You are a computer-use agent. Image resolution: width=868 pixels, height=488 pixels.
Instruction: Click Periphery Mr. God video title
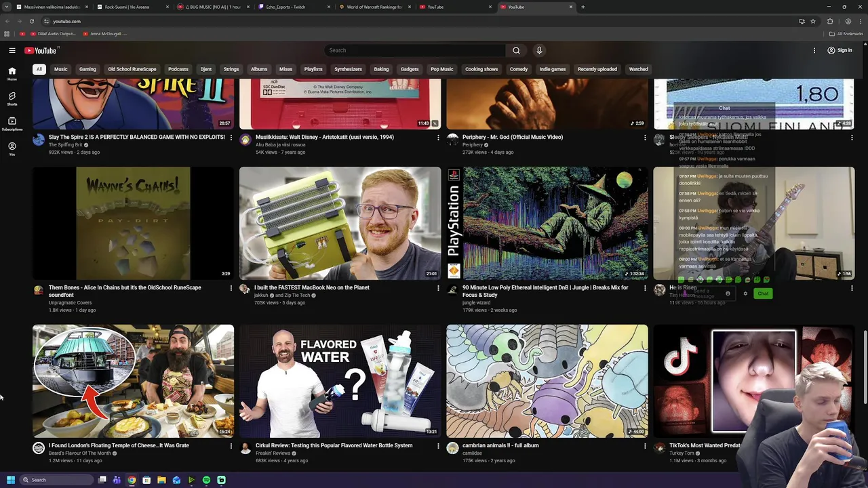pyautogui.click(x=513, y=137)
